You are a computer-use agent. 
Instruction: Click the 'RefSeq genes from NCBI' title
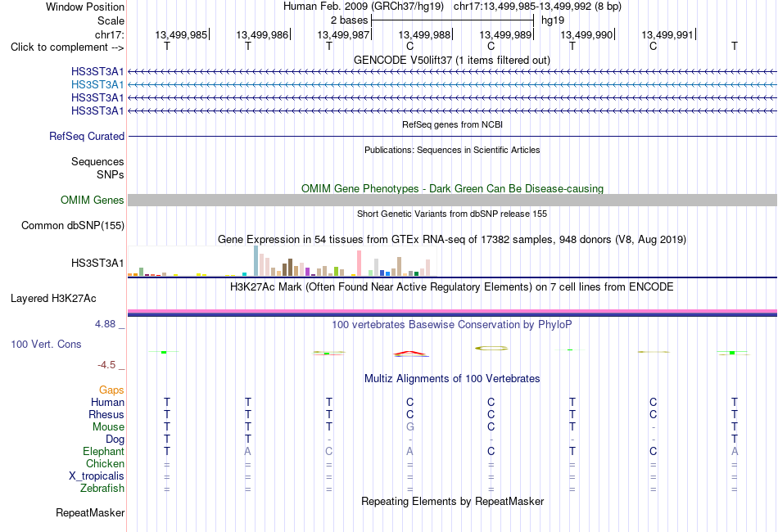tap(452, 124)
